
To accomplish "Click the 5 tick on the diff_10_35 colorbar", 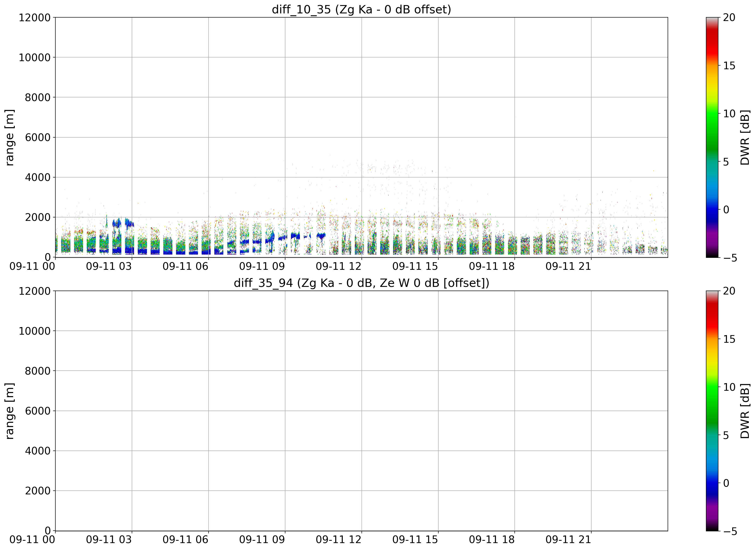I will tap(726, 161).
